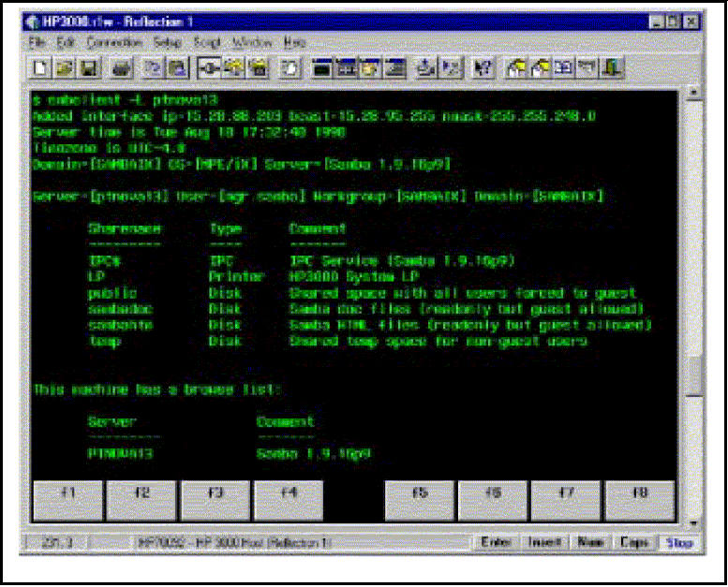Click the Paste toolbar icon
This screenshot has height=587, width=728.
(178, 68)
